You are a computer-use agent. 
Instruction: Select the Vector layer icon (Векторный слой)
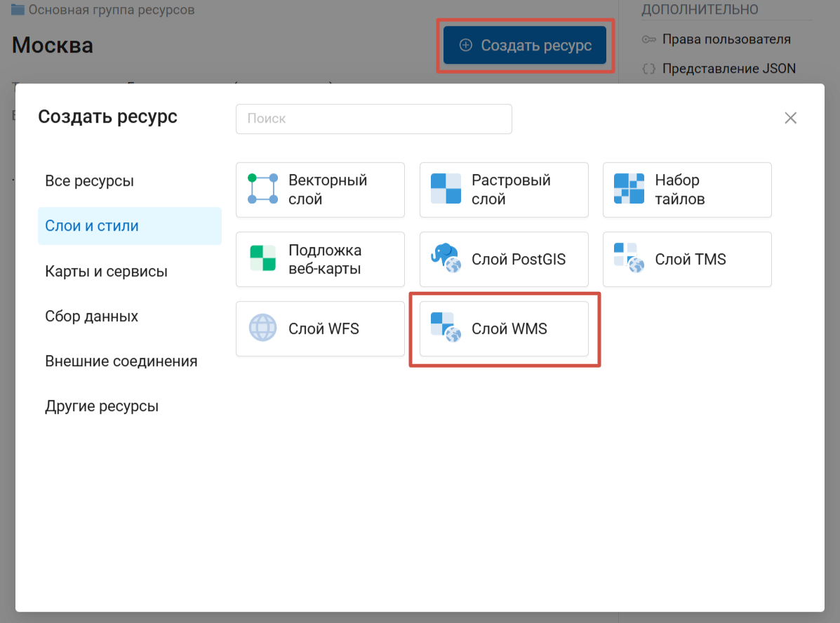coord(263,189)
